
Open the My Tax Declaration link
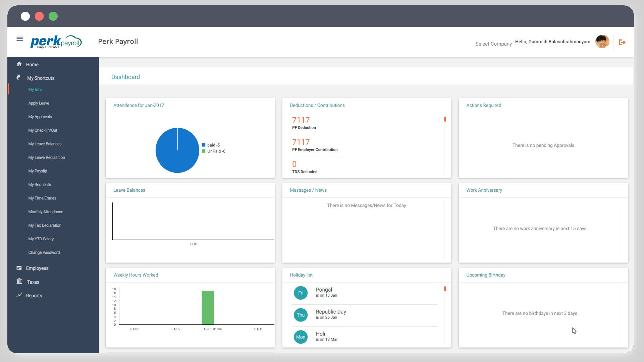tap(45, 225)
